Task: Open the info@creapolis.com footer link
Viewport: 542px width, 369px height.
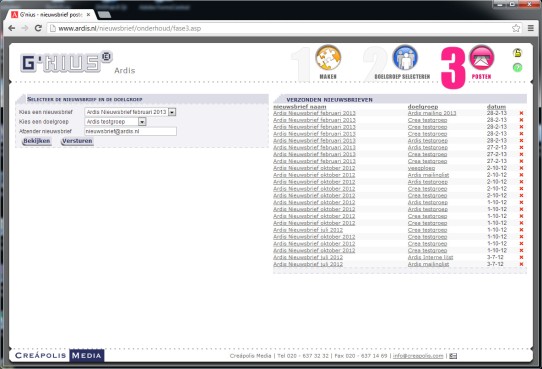Action: (x=418, y=356)
